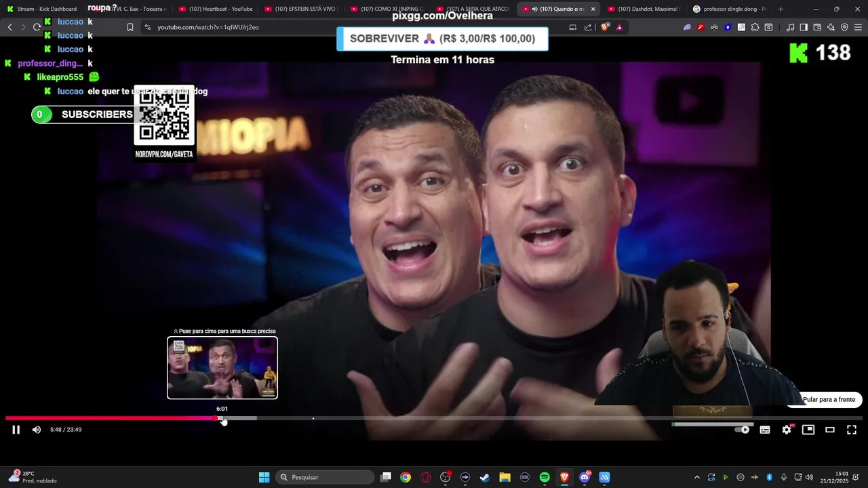This screenshot has height=488, width=868.
Task: Click the Brave Rewards triangle icon
Action: click(619, 27)
